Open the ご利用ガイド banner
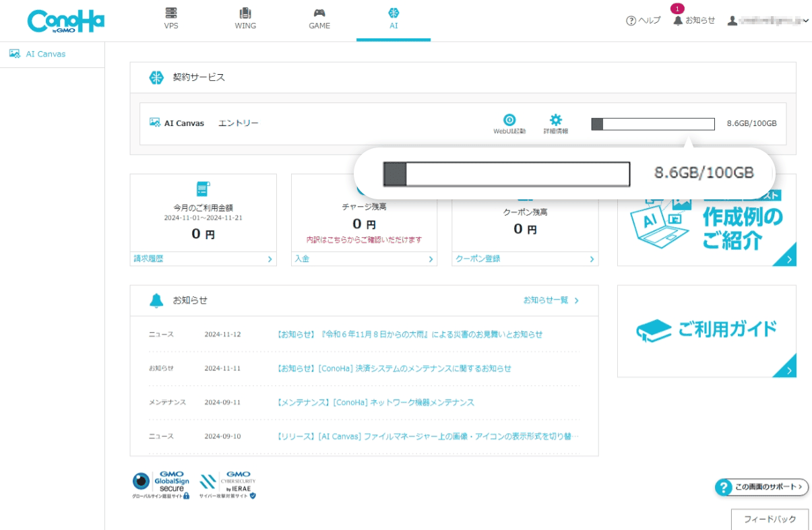Viewport: 812px width, 530px height. pos(707,331)
